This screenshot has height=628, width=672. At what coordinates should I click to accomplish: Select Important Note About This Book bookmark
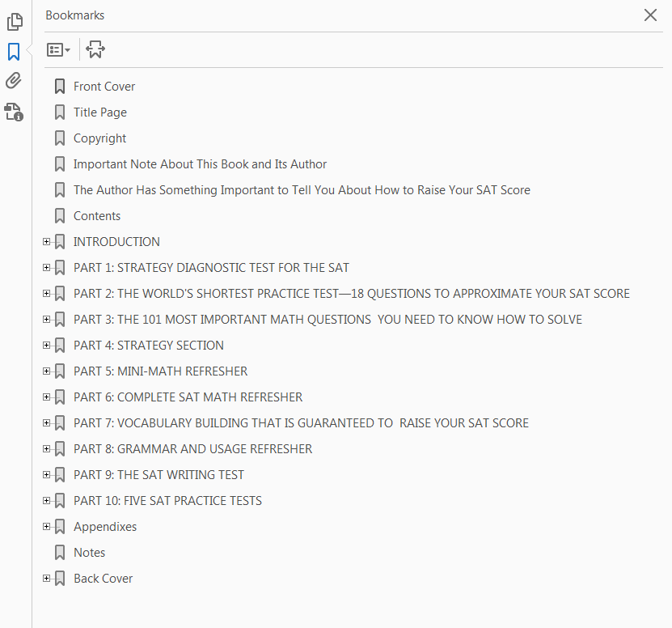[x=200, y=163]
